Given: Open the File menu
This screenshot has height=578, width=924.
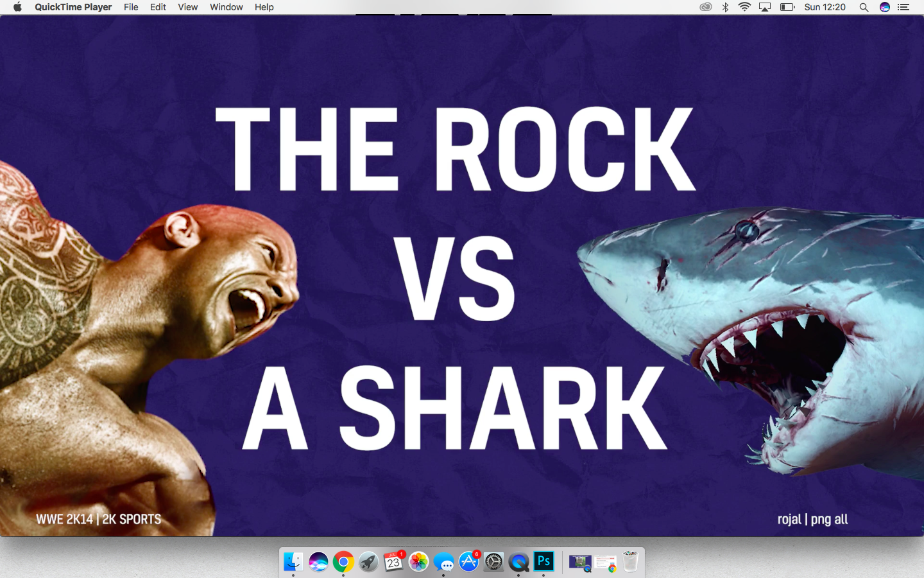Looking at the screenshot, I should (131, 7).
